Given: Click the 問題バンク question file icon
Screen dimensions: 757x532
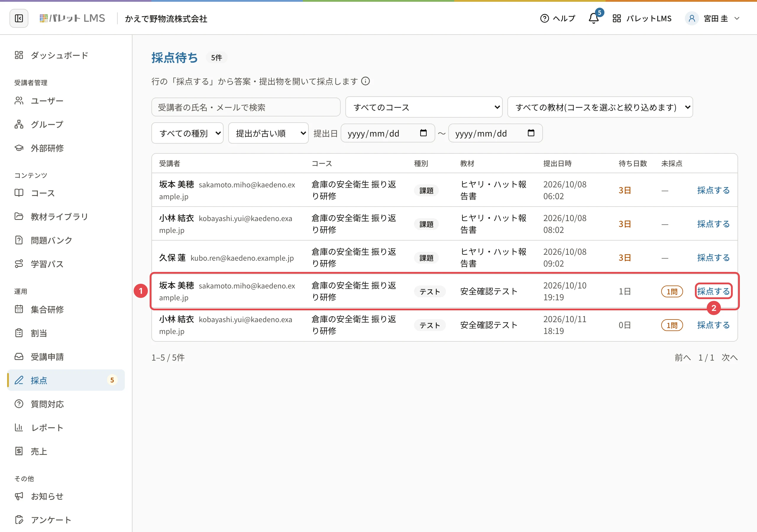Looking at the screenshot, I should 19,240.
